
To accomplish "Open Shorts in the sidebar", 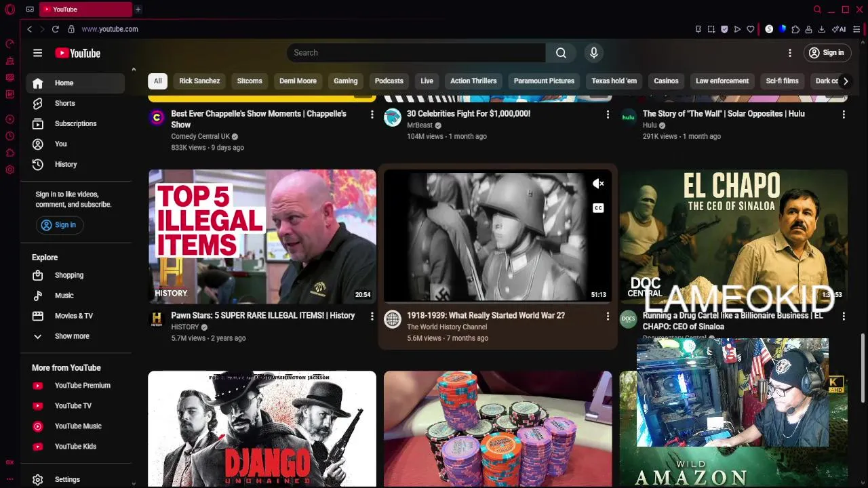I will tap(75, 103).
